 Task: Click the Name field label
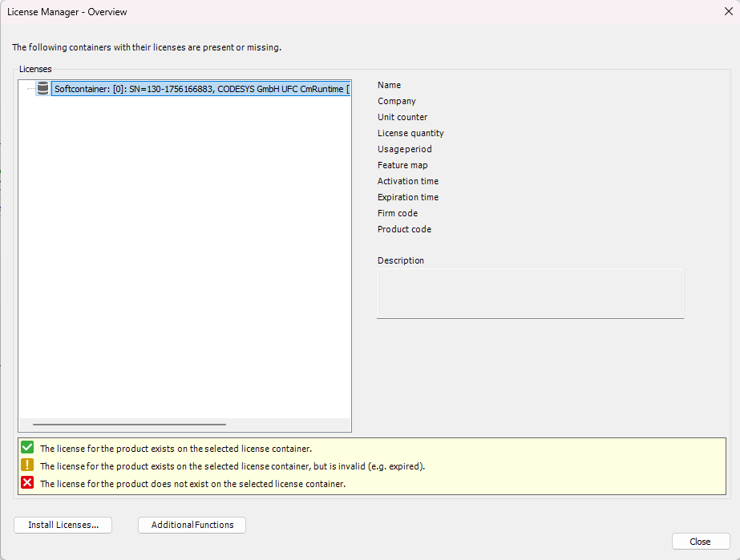389,85
